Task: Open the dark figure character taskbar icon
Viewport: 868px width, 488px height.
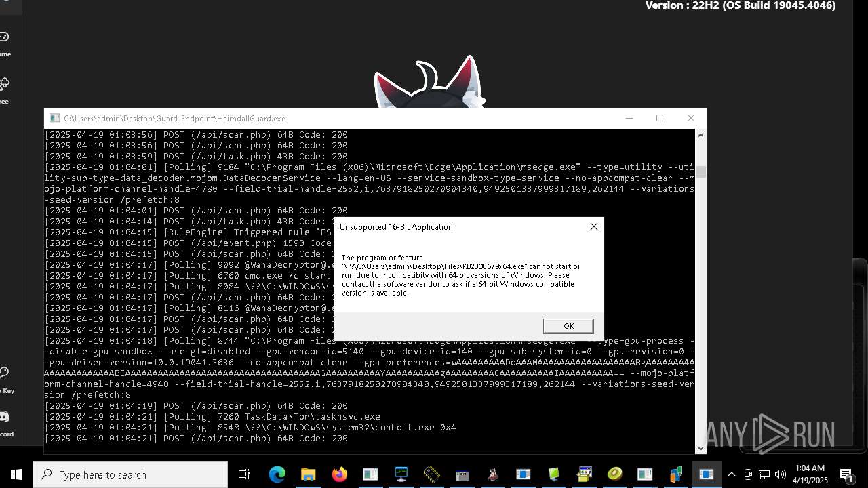Action: tap(493, 474)
